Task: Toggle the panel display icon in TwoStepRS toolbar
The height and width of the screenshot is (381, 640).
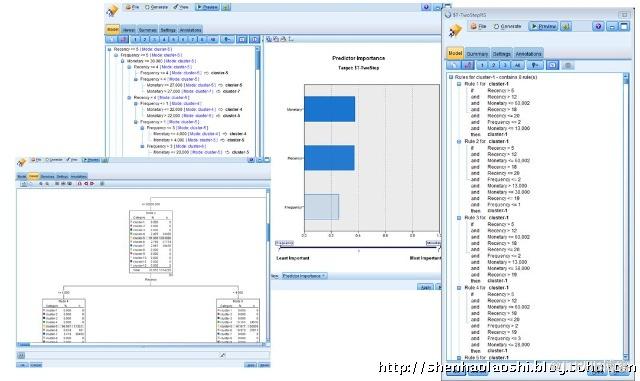Action: click(x=552, y=65)
